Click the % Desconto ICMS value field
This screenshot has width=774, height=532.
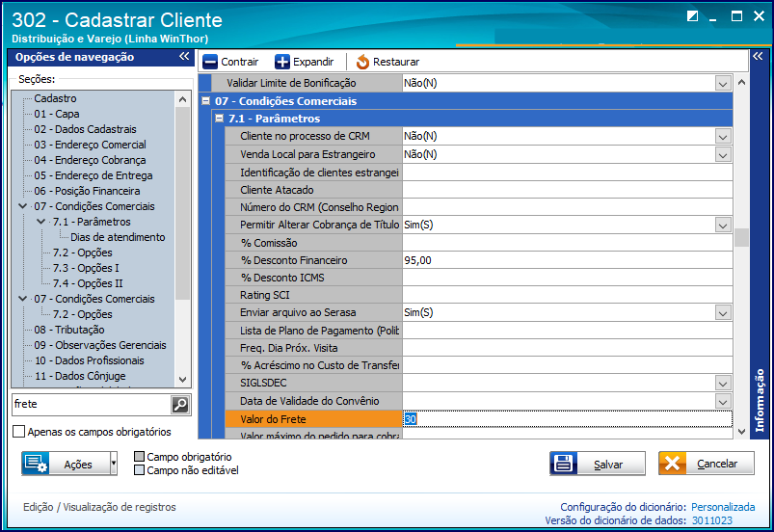(567, 278)
